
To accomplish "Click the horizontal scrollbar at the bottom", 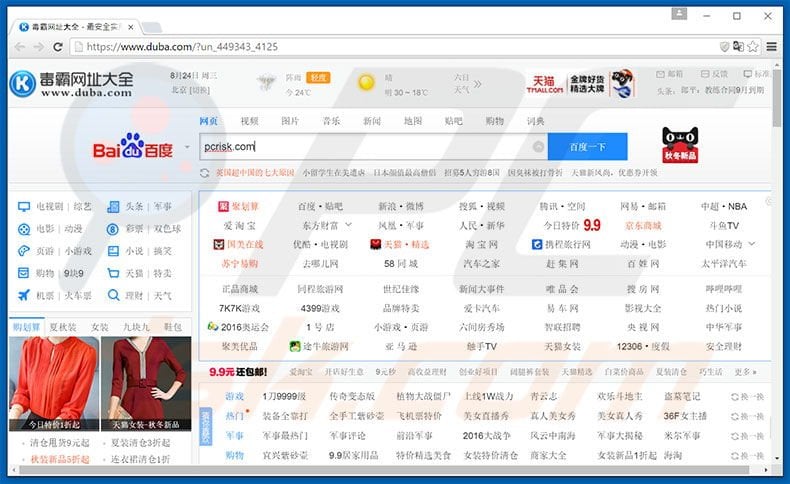I will [x=384, y=470].
